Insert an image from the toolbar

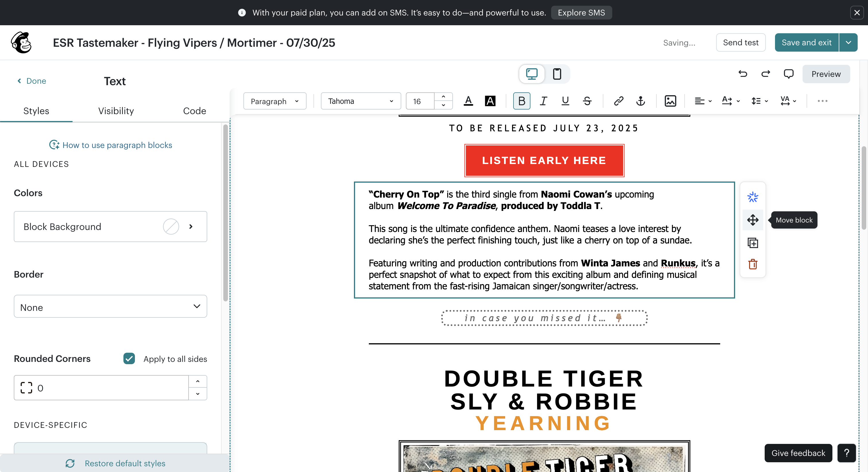tap(670, 101)
